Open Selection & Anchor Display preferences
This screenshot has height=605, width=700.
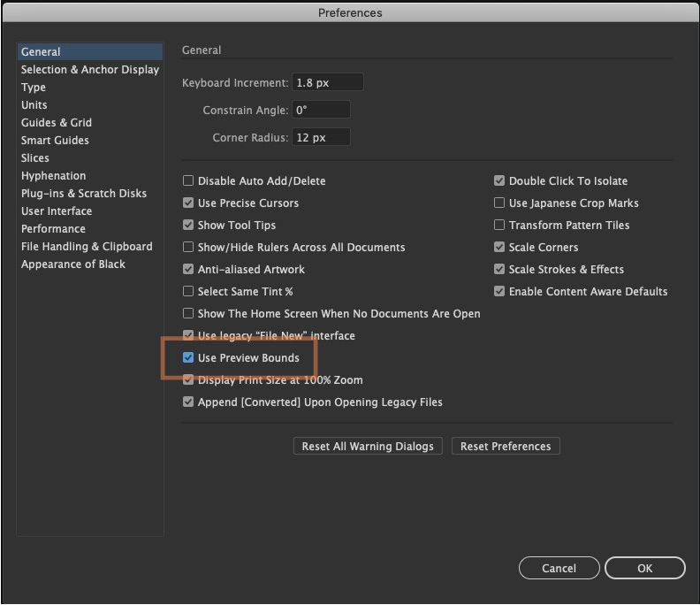[x=90, y=70]
